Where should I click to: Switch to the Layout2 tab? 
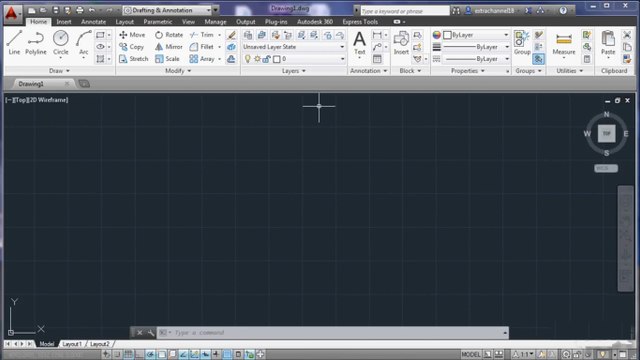tap(100, 344)
